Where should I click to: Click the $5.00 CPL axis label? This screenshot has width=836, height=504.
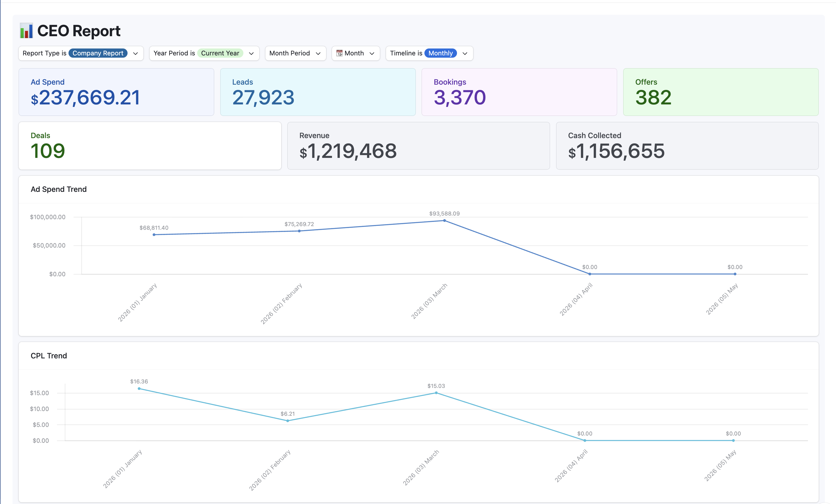41,425
